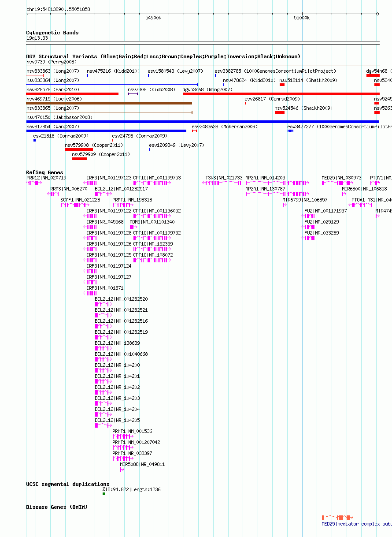This screenshot has height=537, width=392.
Task: Select segmental duplication %ID:94.822|Length:1236
Action: coord(131,489)
